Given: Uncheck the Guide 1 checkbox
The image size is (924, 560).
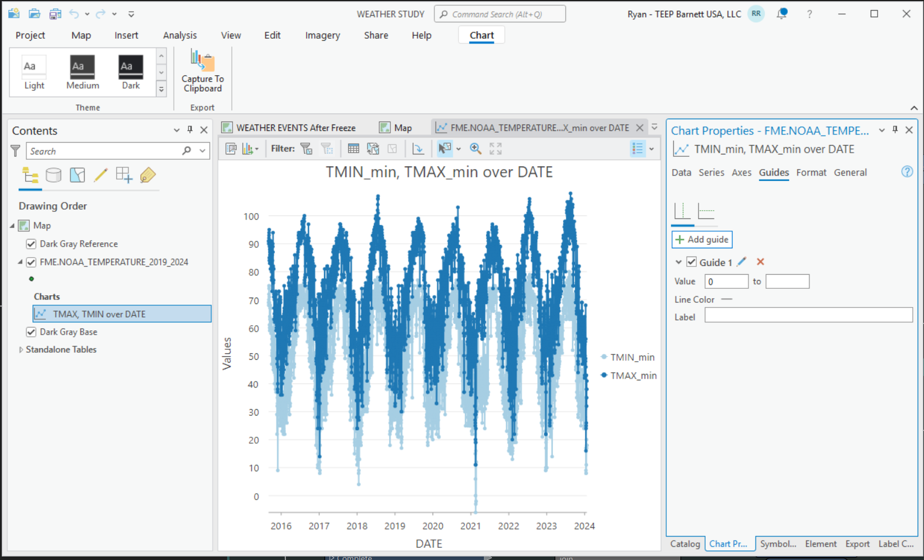Looking at the screenshot, I should click(x=692, y=262).
